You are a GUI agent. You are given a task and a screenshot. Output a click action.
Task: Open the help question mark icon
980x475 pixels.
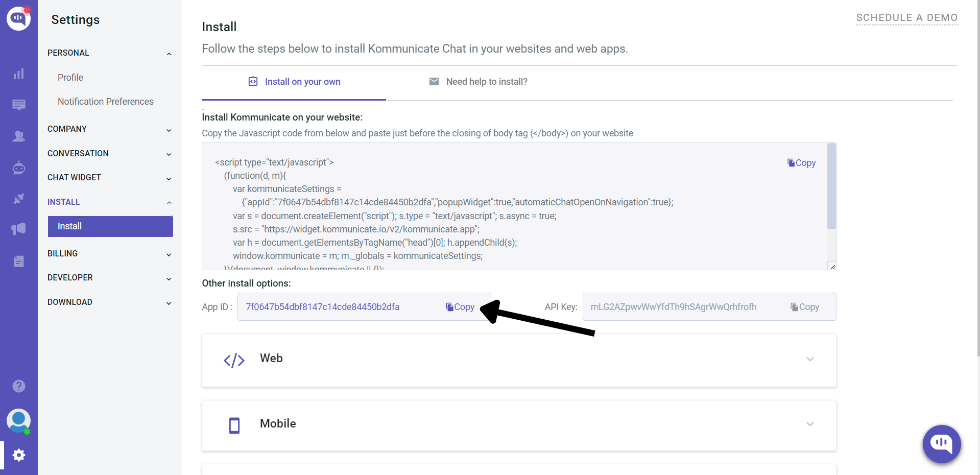pos(19,386)
